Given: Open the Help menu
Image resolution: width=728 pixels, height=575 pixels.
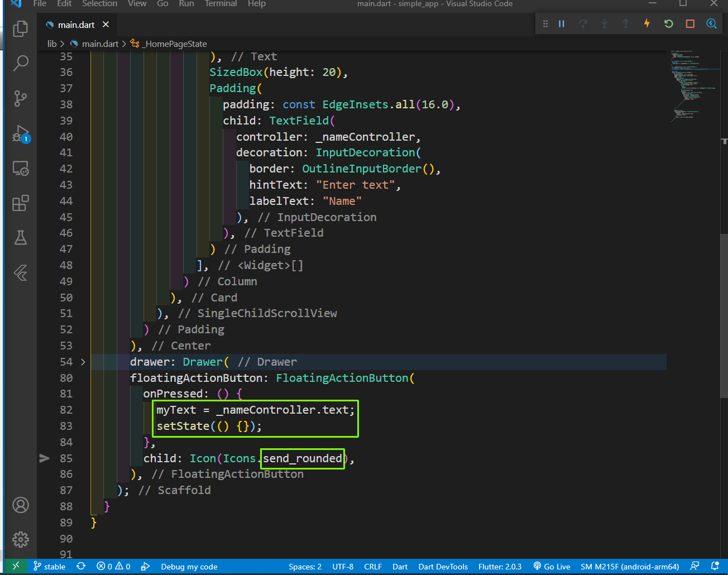Looking at the screenshot, I should click(257, 3).
